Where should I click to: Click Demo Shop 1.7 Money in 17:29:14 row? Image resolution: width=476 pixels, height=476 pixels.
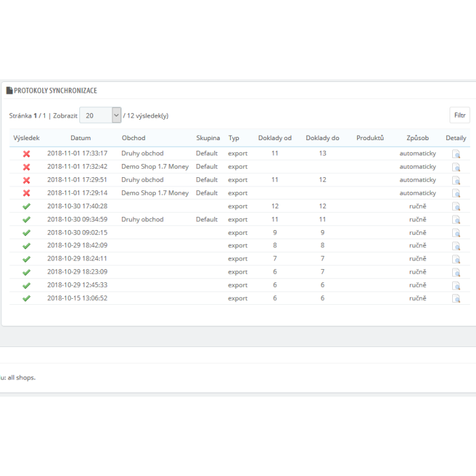(155, 193)
